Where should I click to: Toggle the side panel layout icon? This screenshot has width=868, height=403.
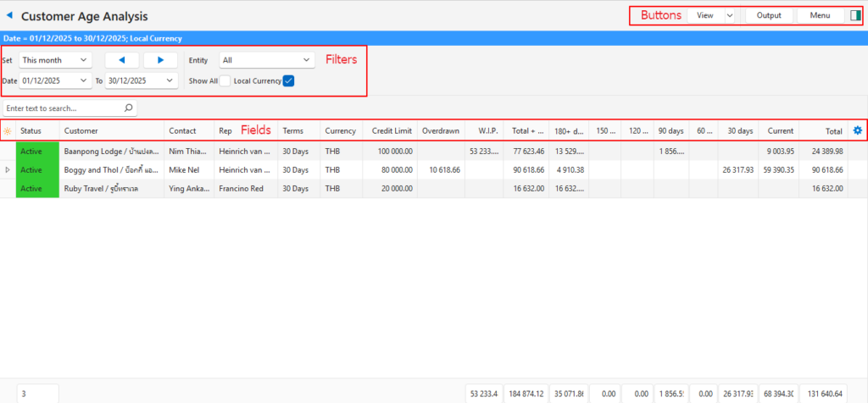click(x=855, y=15)
